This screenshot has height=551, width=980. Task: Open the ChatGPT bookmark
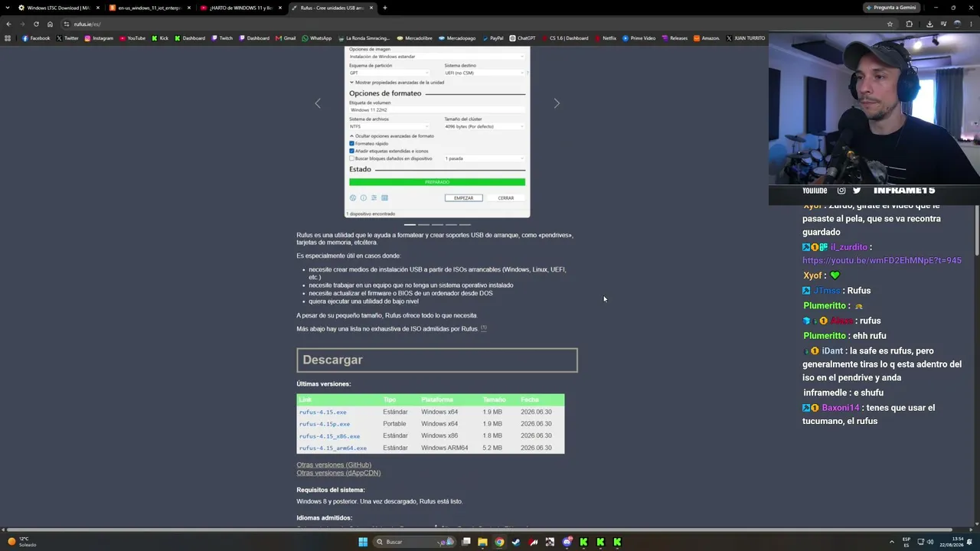pos(523,38)
